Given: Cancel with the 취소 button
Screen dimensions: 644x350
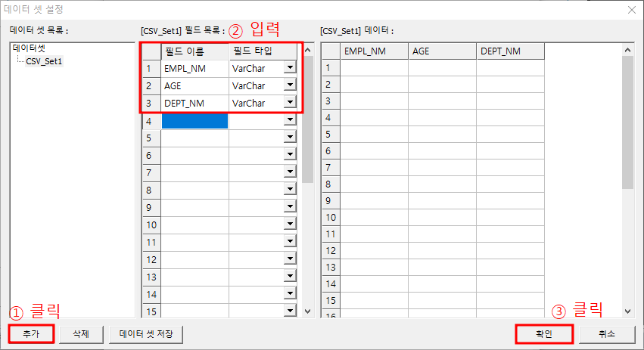Looking at the screenshot, I should 607,334.
